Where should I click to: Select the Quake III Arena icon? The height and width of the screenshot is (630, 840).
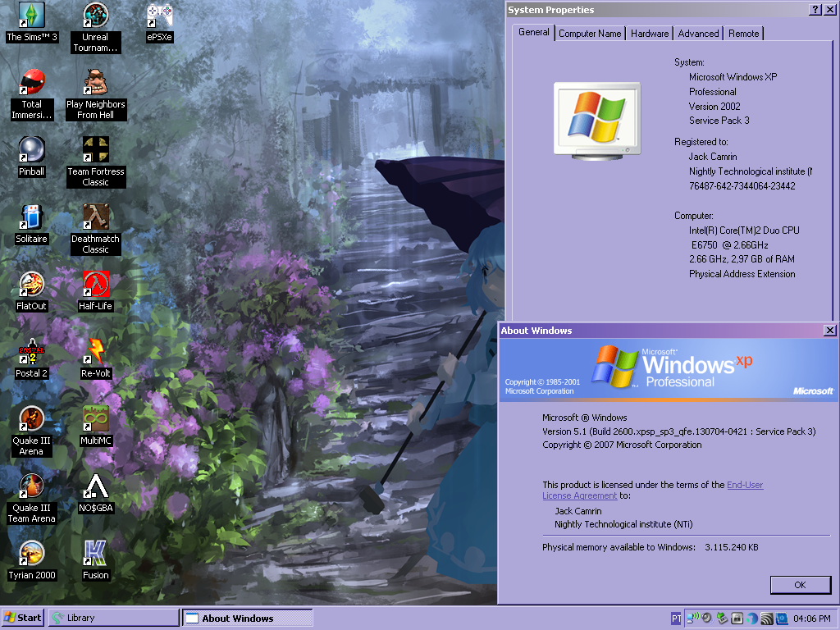(x=32, y=419)
